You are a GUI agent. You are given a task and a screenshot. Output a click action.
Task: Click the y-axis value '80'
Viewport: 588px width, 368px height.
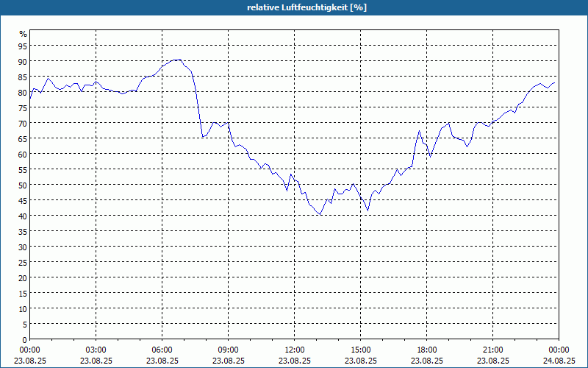point(23,93)
